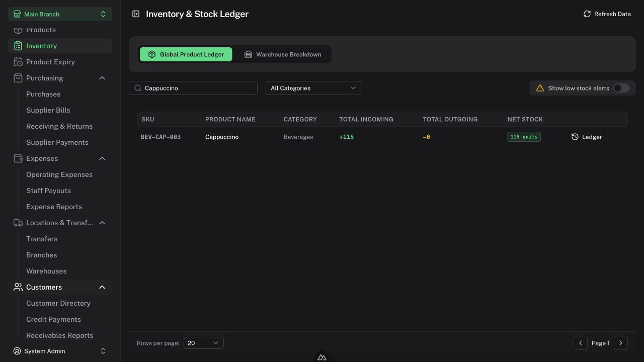Click the Beverages category cell
This screenshot has width=644, height=362.
tap(298, 137)
